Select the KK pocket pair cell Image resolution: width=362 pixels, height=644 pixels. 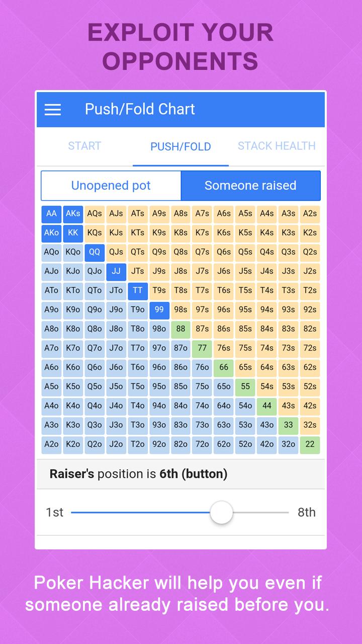click(x=73, y=233)
